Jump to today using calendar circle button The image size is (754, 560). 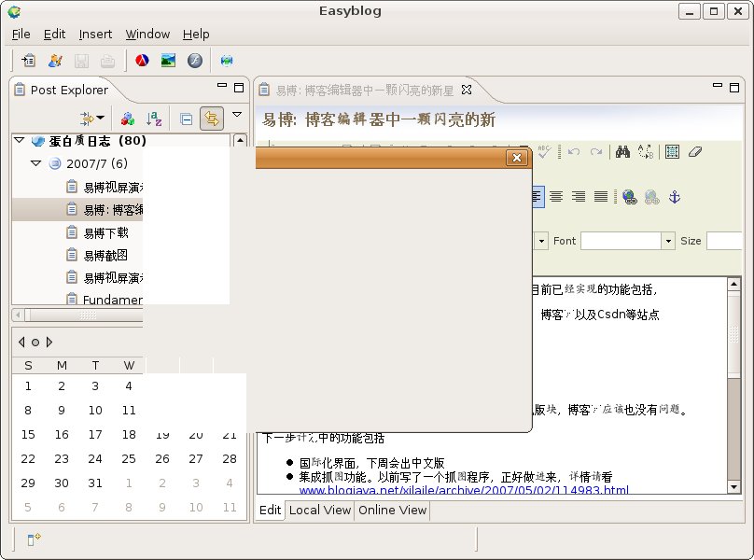(x=35, y=343)
